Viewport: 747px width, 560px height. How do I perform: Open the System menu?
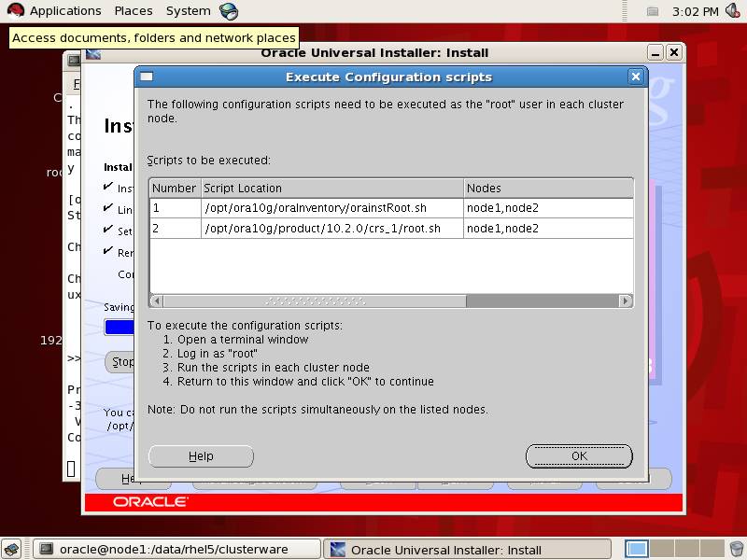tap(189, 11)
